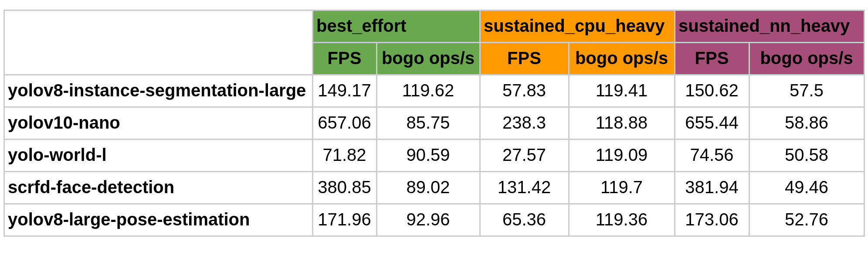Screen dimensions: 868x259
Task: Select the orange bogo ops/s header
Action: (621, 58)
